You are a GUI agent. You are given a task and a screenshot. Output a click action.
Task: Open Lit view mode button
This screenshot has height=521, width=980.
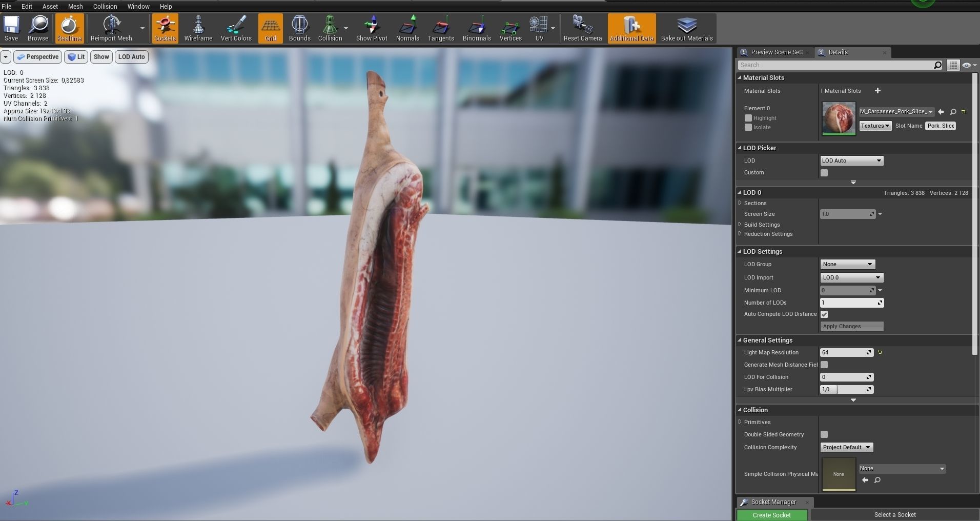(x=76, y=57)
